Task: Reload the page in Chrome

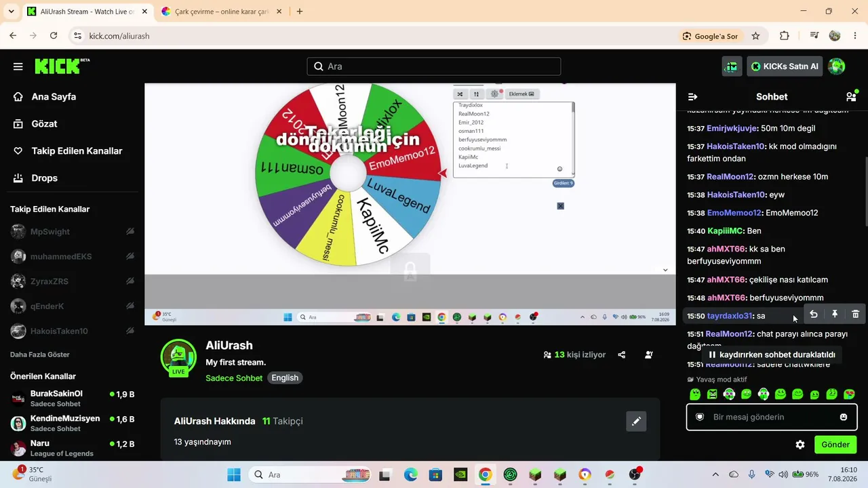Action: [54, 36]
